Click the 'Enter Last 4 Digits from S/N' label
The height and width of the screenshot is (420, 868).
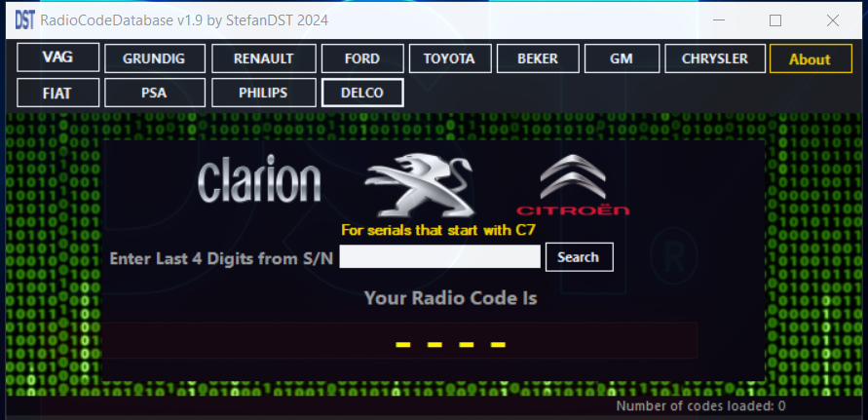[221, 259]
